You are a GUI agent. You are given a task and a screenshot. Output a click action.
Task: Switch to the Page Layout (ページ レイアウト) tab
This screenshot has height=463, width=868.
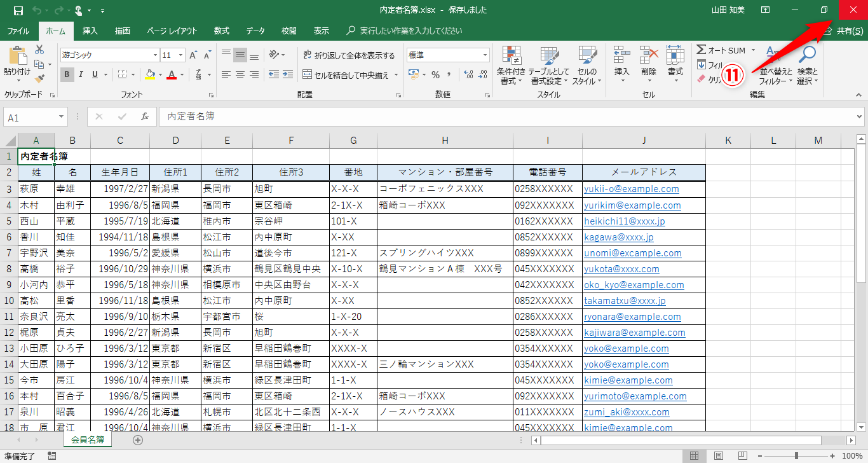click(172, 31)
